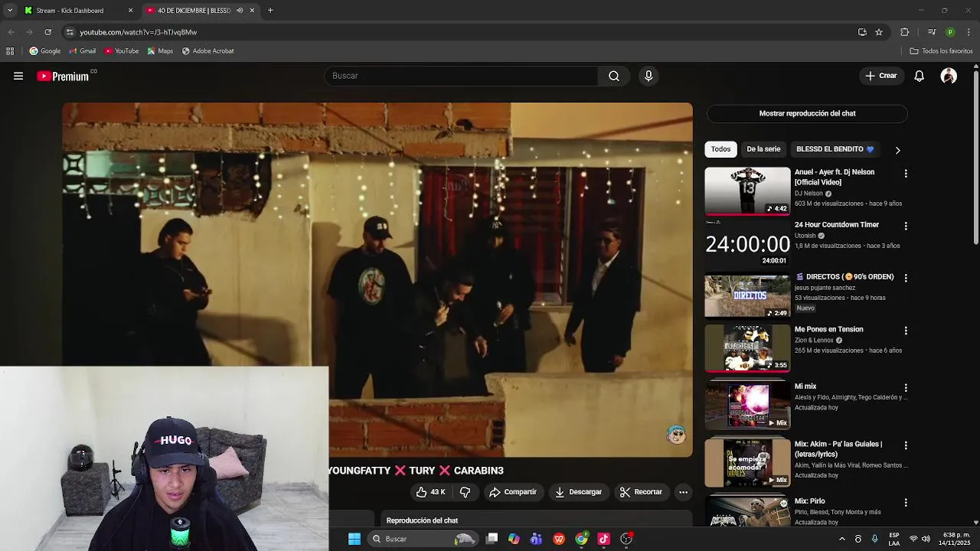The image size is (980, 551).
Task: Show next filter chips with the right arrow
Action: point(897,150)
